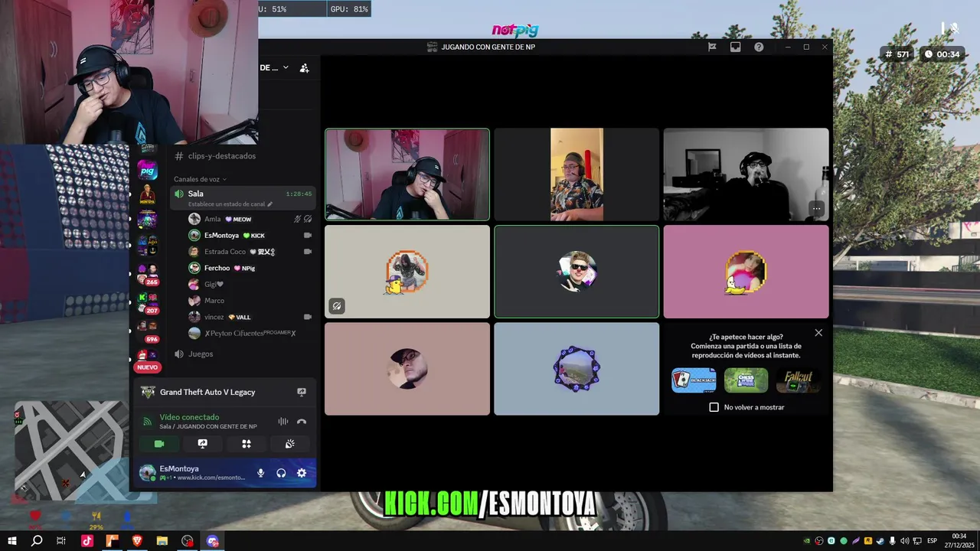Toggle camera video button in voice panel
Screen dimensions: 980x551
[x=159, y=444]
